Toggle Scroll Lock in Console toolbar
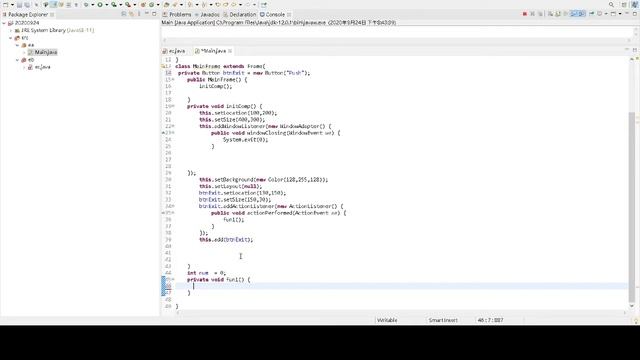640x360 pixels. click(x=558, y=14)
